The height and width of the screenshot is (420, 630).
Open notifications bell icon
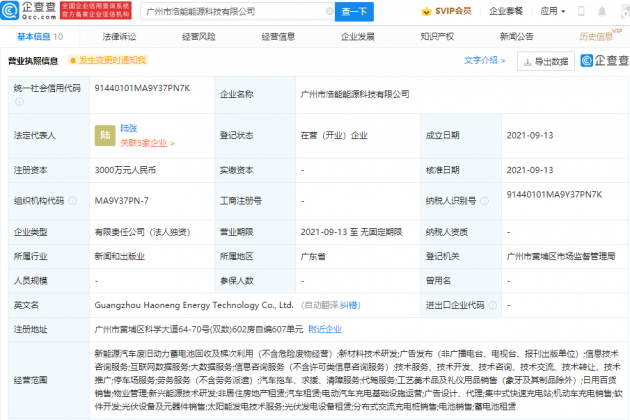tap(601, 11)
